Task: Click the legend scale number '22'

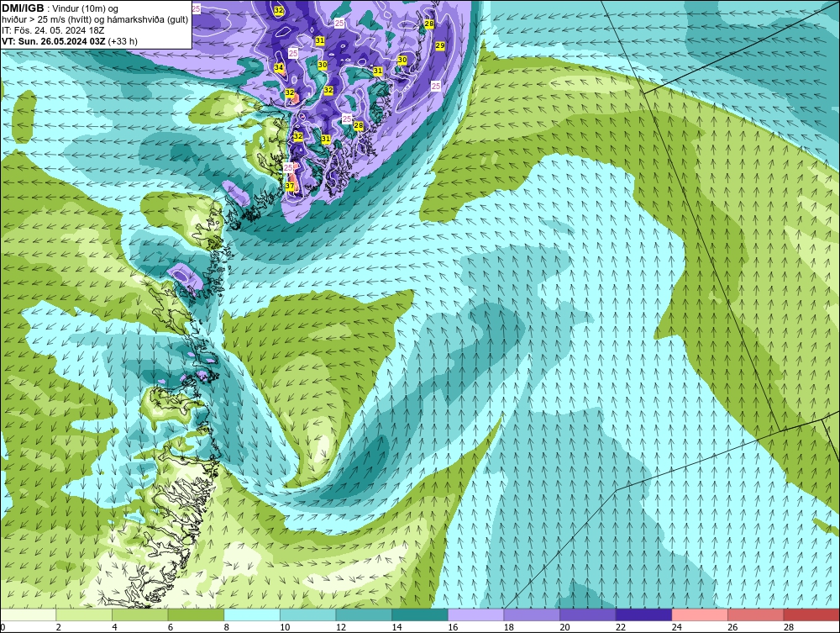Action: (621, 627)
